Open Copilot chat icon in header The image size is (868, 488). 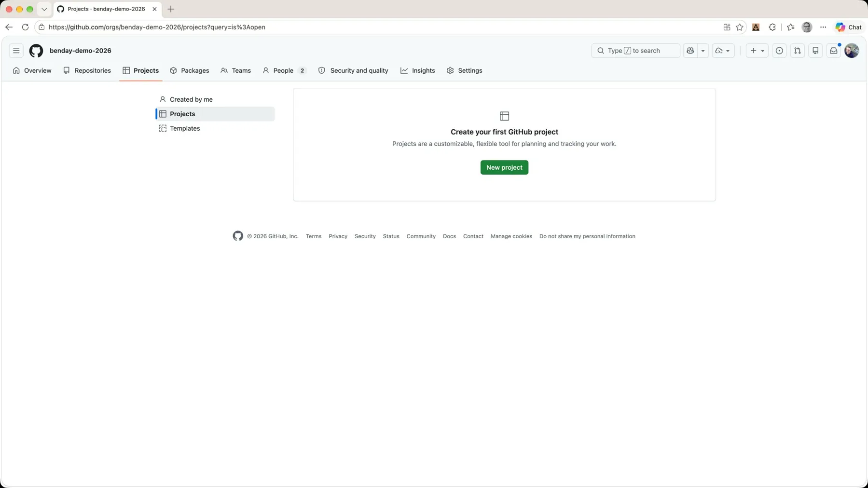(690, 51)
